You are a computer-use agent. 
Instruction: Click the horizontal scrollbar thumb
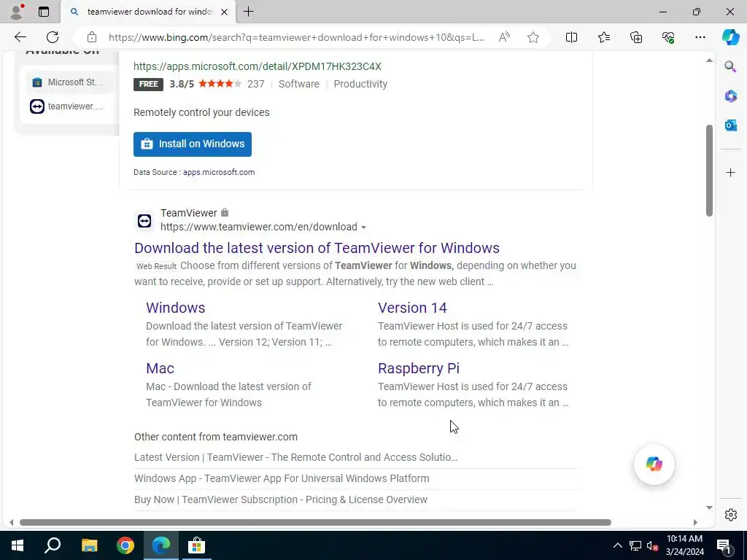[x=315, y=522]
